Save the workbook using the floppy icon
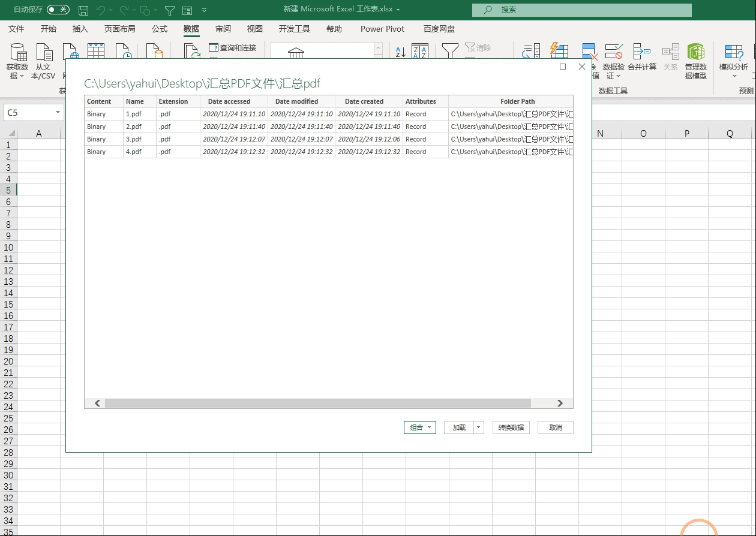 coord(84,10)
